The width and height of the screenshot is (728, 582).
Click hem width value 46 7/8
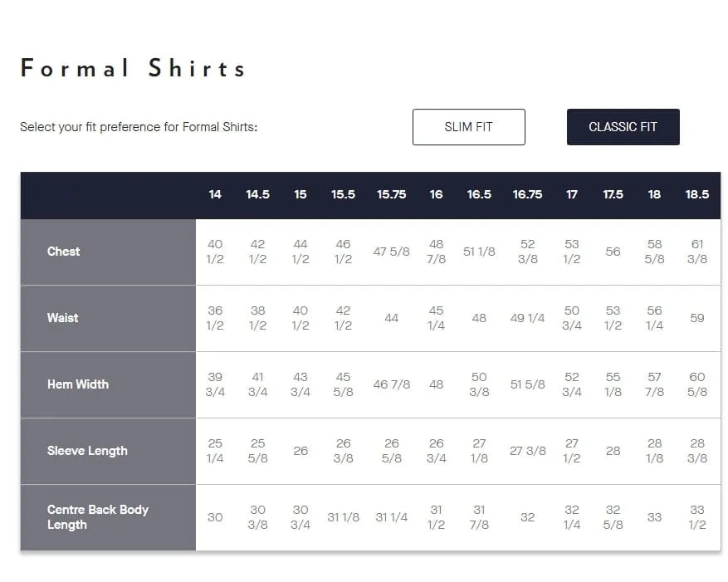click(391, 384)
